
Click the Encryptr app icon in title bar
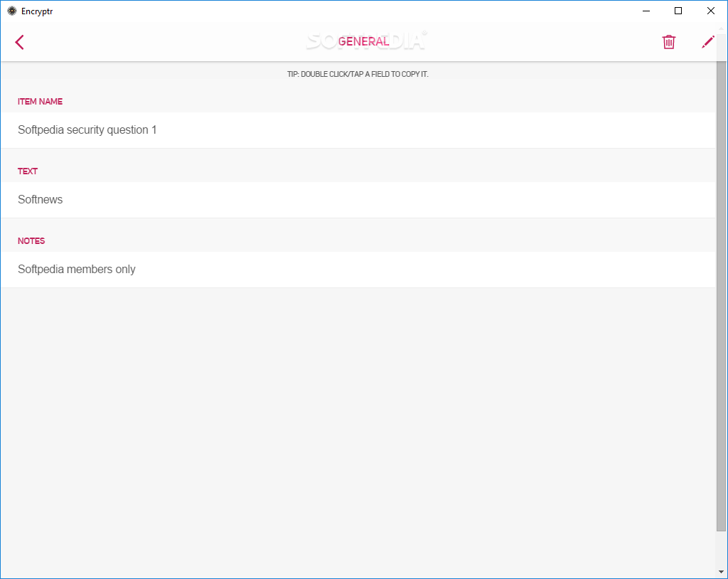(x=11, y=11)
